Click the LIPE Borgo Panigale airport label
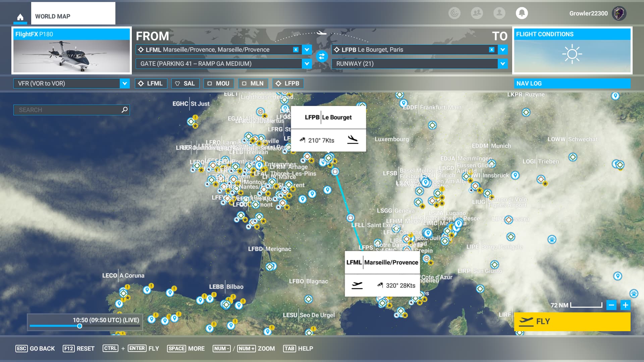 pos(494,247)
